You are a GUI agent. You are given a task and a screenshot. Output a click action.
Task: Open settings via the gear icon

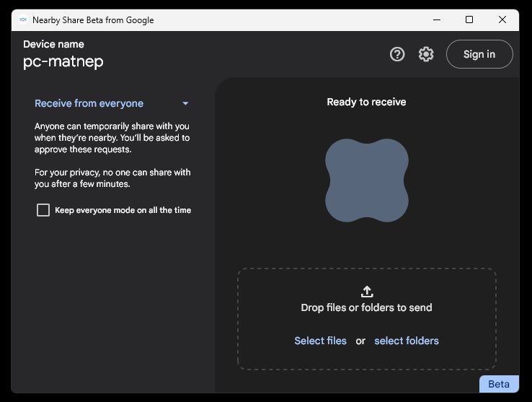pos(426,54)
